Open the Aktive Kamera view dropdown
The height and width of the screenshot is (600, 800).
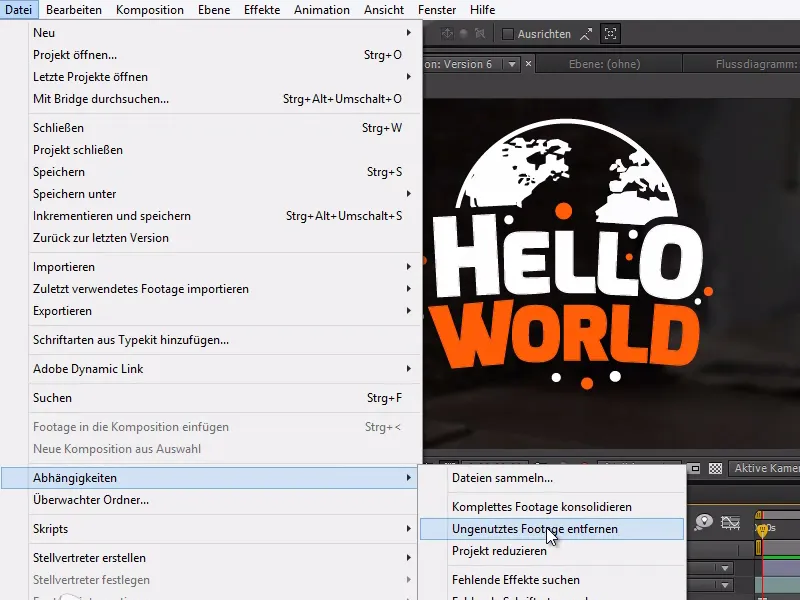(764, 468)
